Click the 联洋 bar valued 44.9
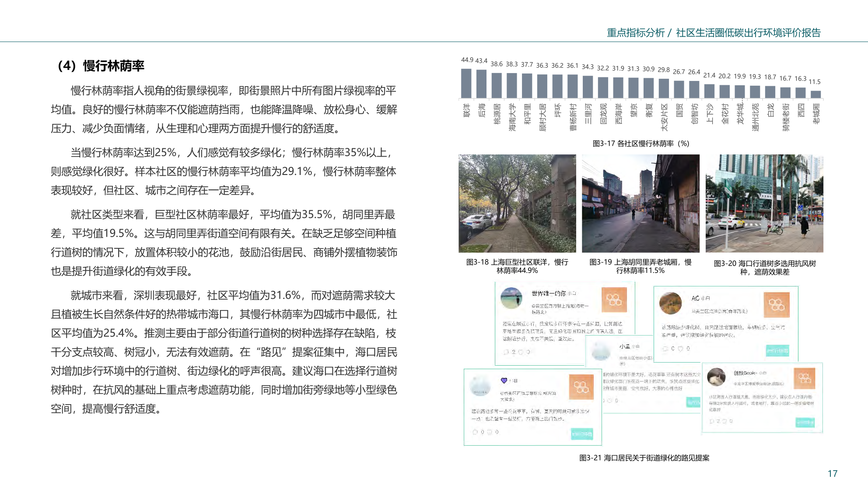 (466, 83)
